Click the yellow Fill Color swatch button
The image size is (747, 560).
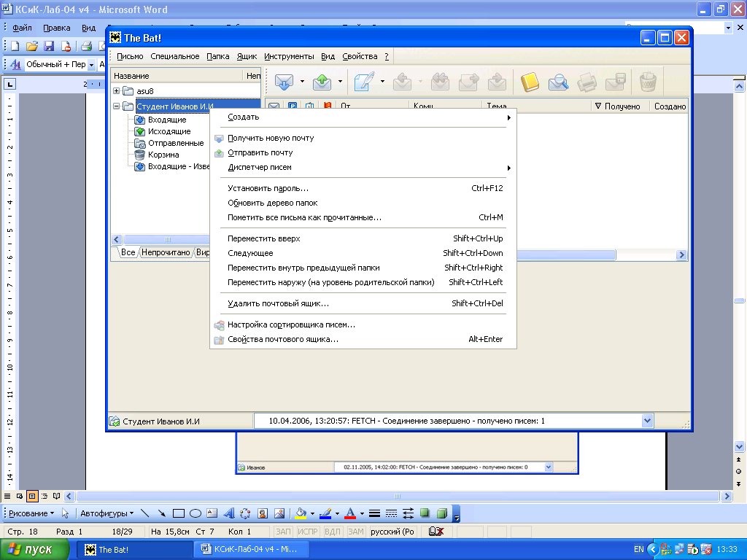pyautogui.click(x=301, y=513)
